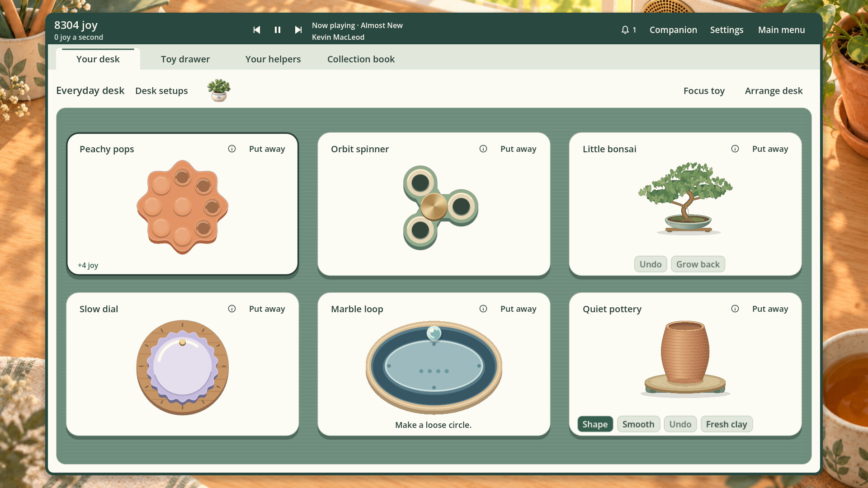Open the Companion panel
Viewport: 868px width, 488px height.
[x=673, y=30]
